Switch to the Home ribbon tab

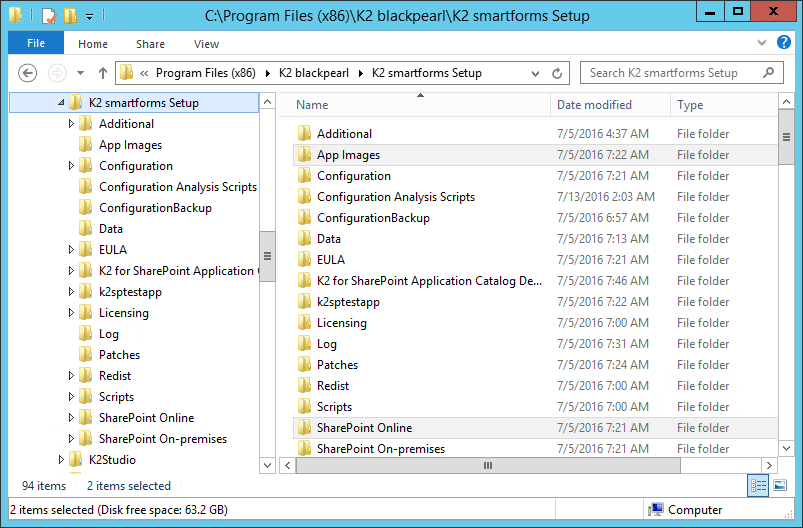pyautogui.click(x=93, y=44)
